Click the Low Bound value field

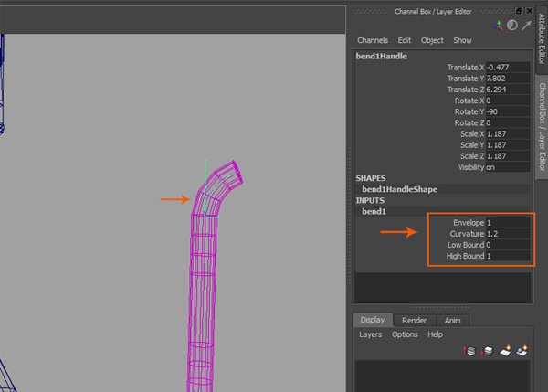508,245
